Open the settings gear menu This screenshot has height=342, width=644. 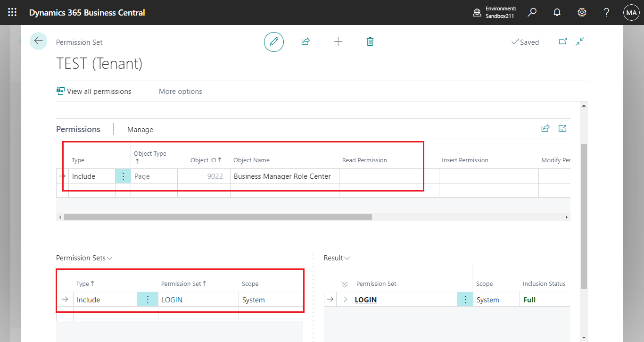point(581,12)
